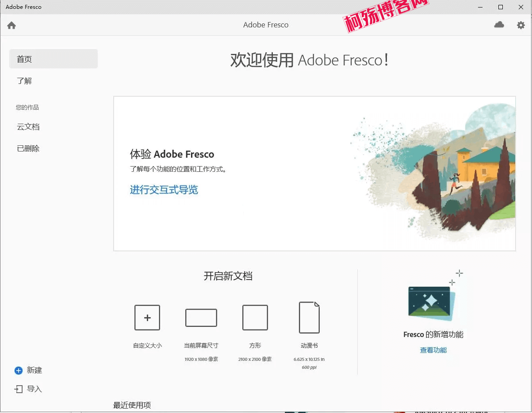
Task: Close the Adobe Fresco window
Action: (521, 7)
